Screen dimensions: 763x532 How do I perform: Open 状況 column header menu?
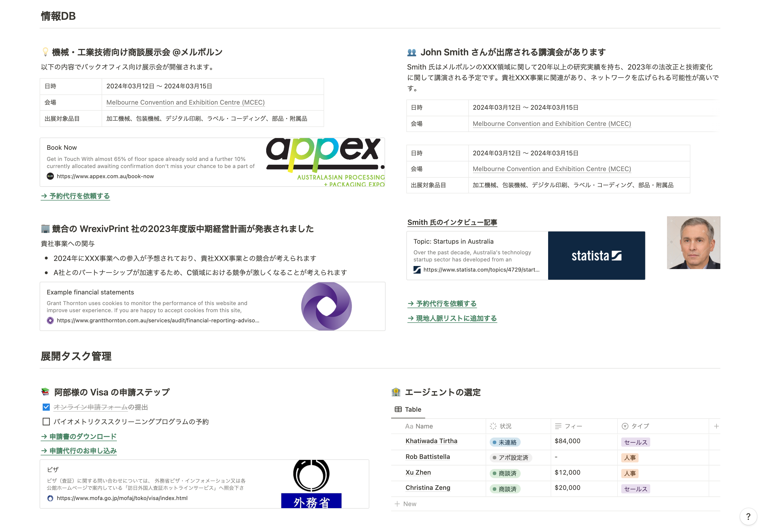coord(505,426)
